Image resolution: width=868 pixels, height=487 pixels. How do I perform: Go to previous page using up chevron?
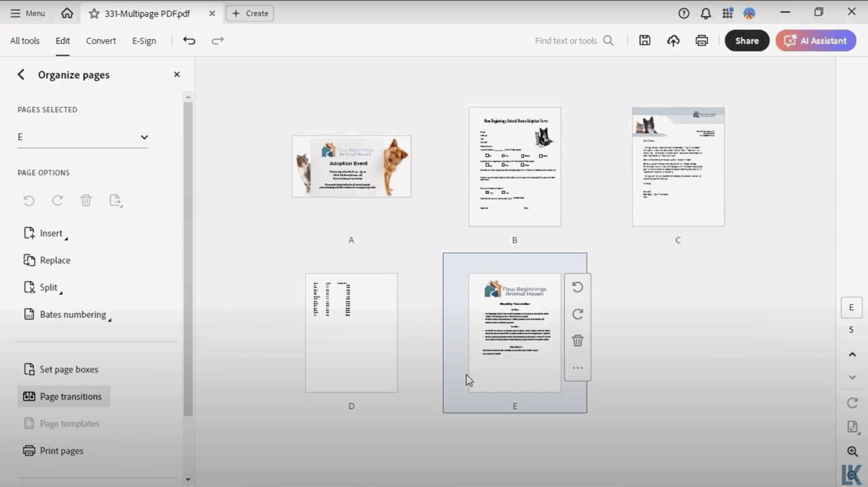(x=852, y=354)
